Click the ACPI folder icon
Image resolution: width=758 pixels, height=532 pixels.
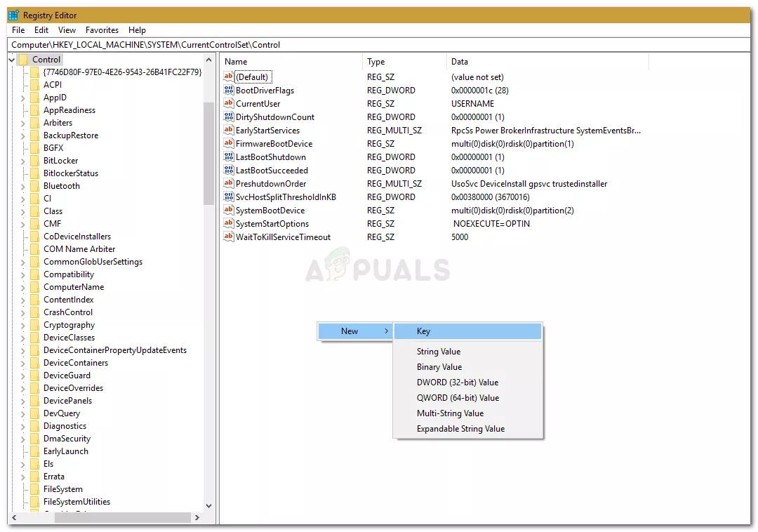click(34, 84)
